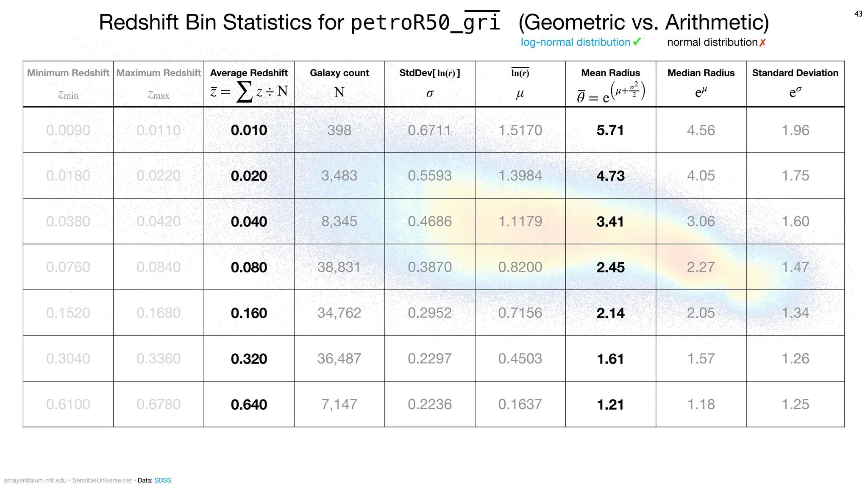This screenshot has width=868, height=488.
Task: Click the Median Radius column header
Action: pos(701,73)
